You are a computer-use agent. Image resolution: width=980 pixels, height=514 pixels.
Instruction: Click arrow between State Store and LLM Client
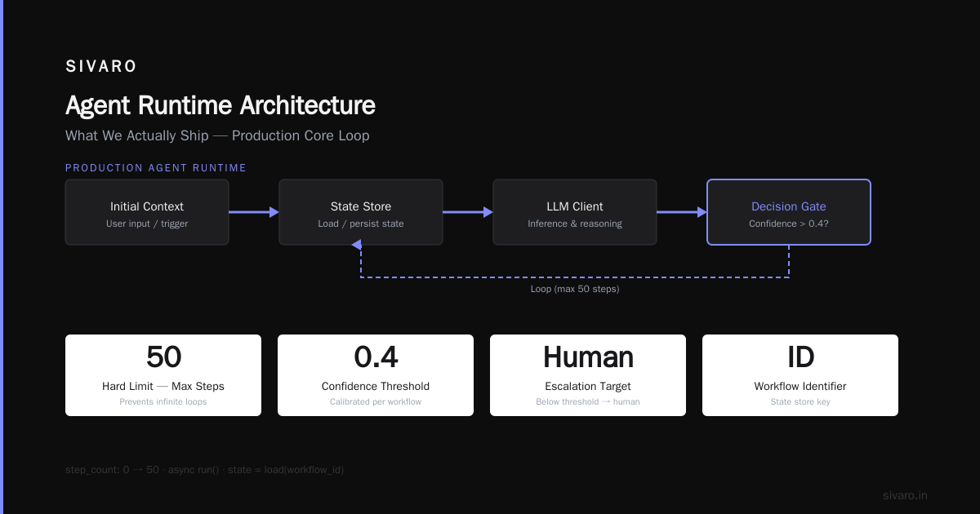tap(468, 212)
